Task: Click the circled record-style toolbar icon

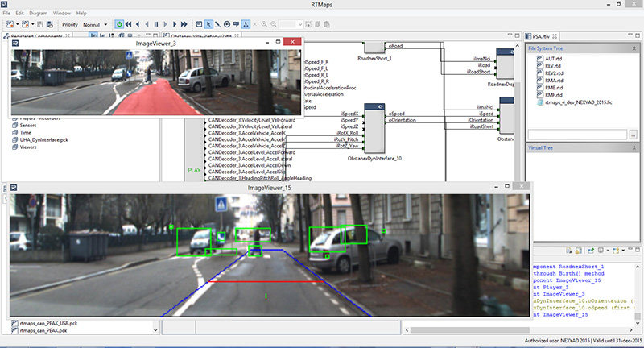Action: click(x=227, y=25)
